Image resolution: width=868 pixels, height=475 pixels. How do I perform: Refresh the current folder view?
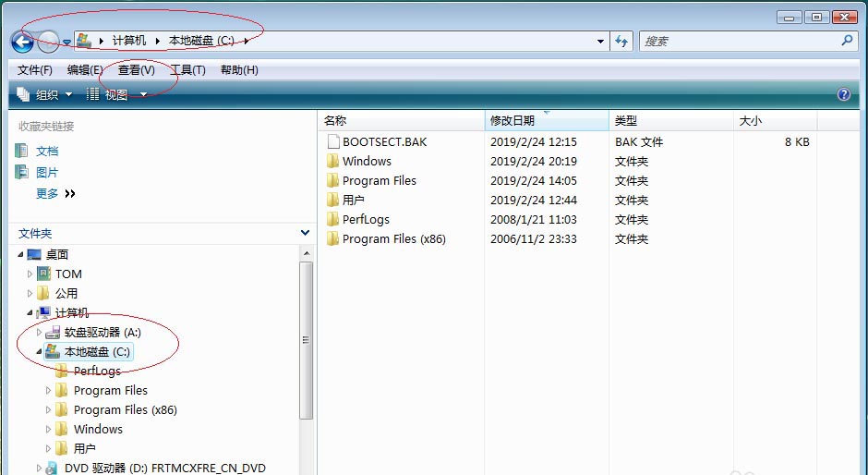[x=621, y=41]
